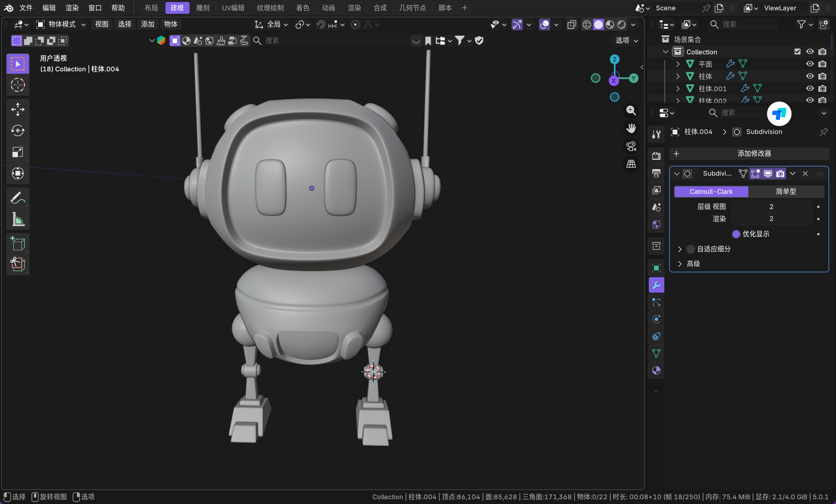Open the 物体模式 mode dropdown
The width and height of the screenshot is (836, 504).
coord(61,25)
